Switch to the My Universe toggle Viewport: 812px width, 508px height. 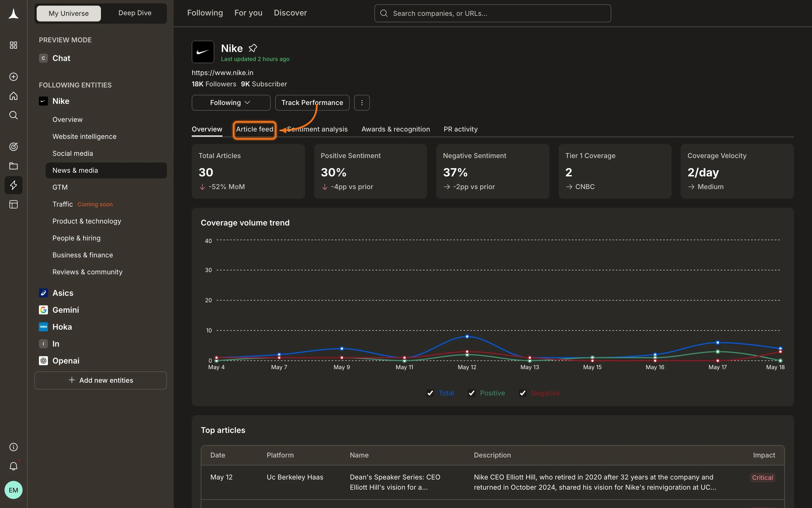(x=69, y=14)
